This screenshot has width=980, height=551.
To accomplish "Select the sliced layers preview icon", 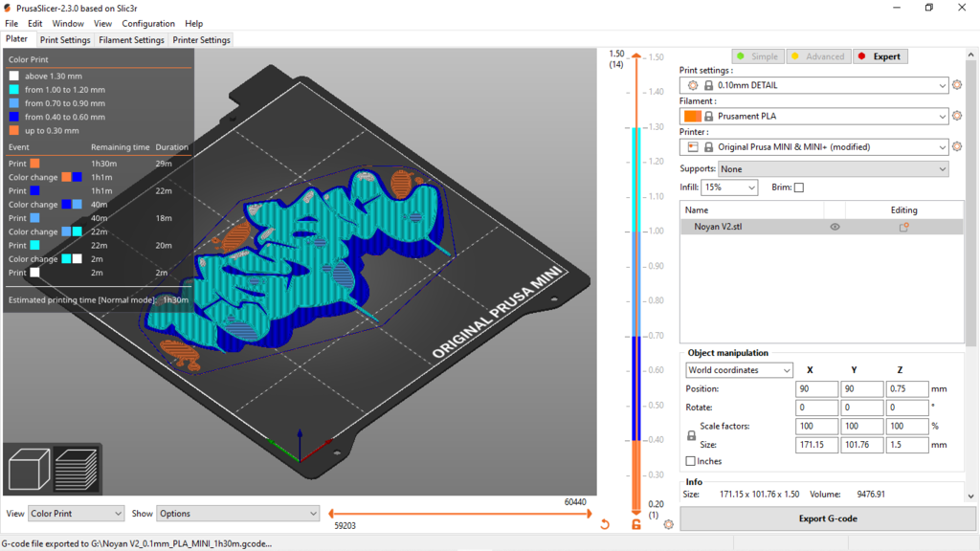I will pyautogui.click(x=77, y=470).
